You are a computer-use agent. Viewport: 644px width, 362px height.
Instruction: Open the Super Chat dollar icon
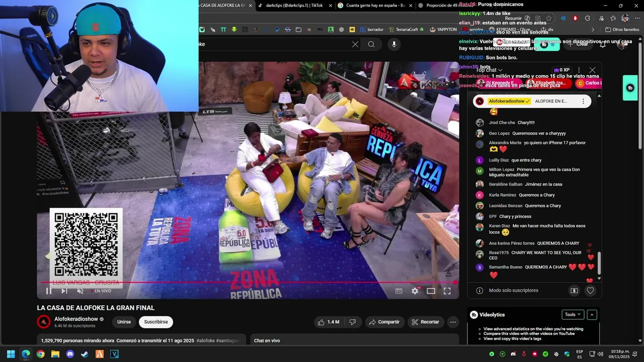coord(574,291)
